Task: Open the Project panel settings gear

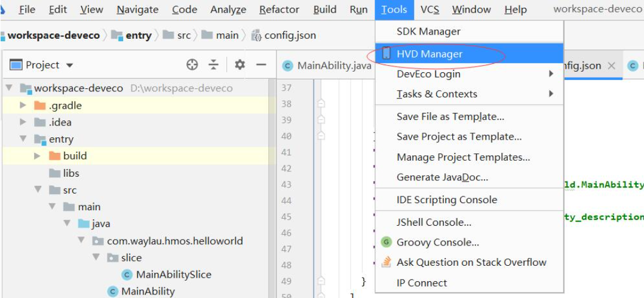Action: [x=240, y=64]
